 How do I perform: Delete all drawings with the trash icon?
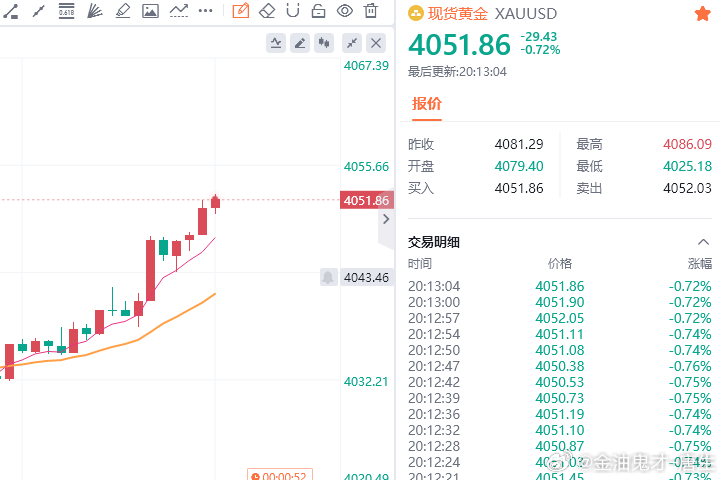click(x=371, y=11)
